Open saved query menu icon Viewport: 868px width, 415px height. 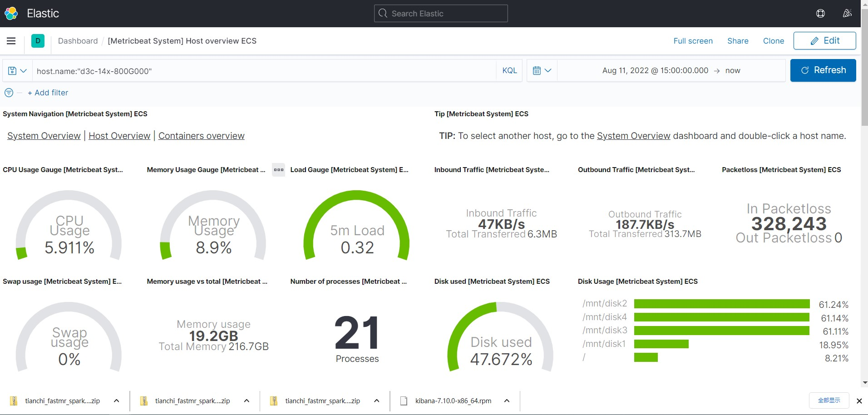[x=17, y=71]
